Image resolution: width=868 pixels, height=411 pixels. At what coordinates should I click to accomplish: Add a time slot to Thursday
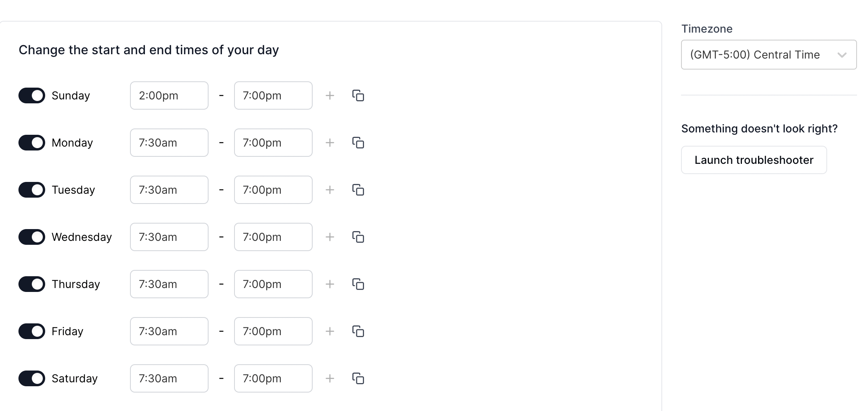330,284
